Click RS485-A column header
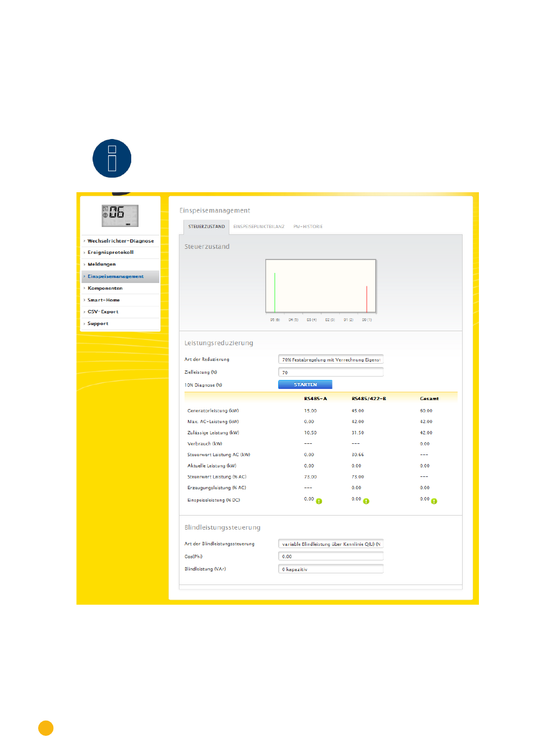 coord(315,398)
